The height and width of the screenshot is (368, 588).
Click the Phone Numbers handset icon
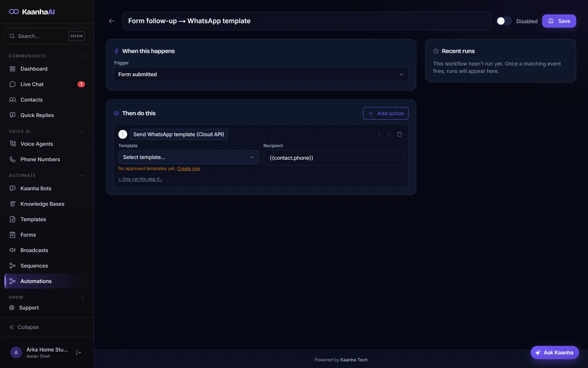tap(12, 159)
